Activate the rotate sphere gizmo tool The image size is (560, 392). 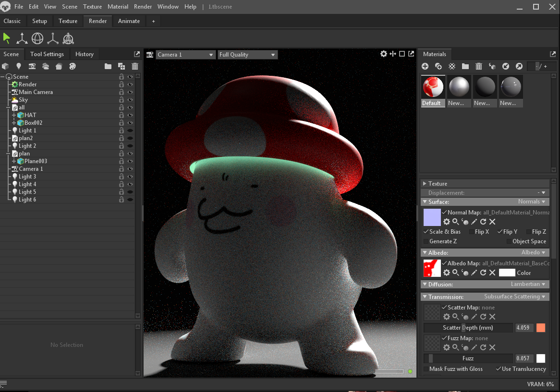tap(37, 38)
